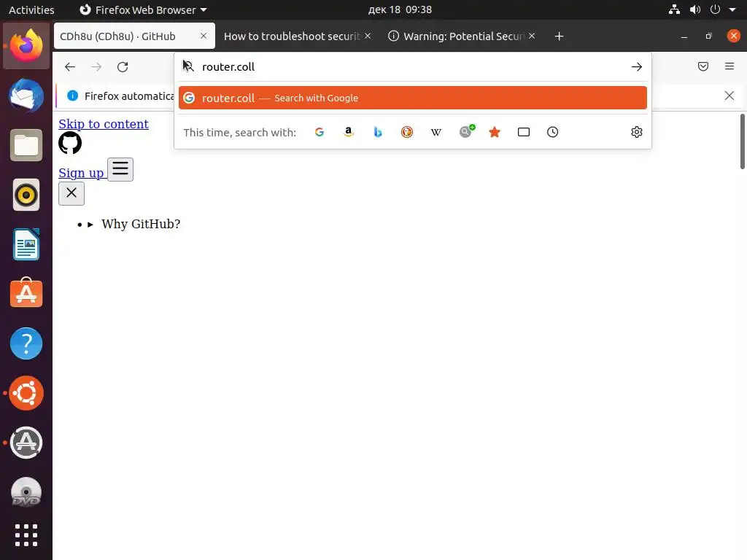Screen dimensions: 747x560
Task: Open Firefox Web Browser app menu
Action: pyautogui.click(x=143, y=9)
